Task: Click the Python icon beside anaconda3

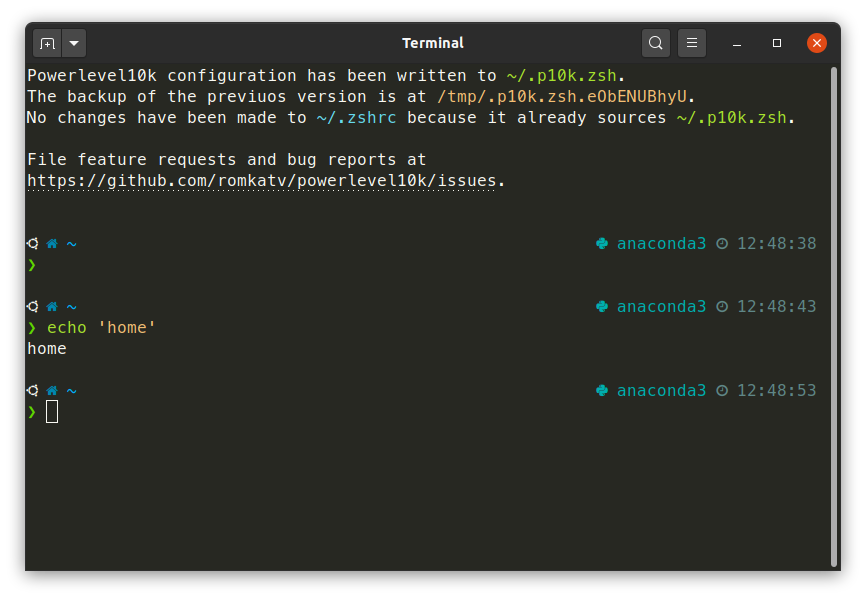Action: [601, 243]
